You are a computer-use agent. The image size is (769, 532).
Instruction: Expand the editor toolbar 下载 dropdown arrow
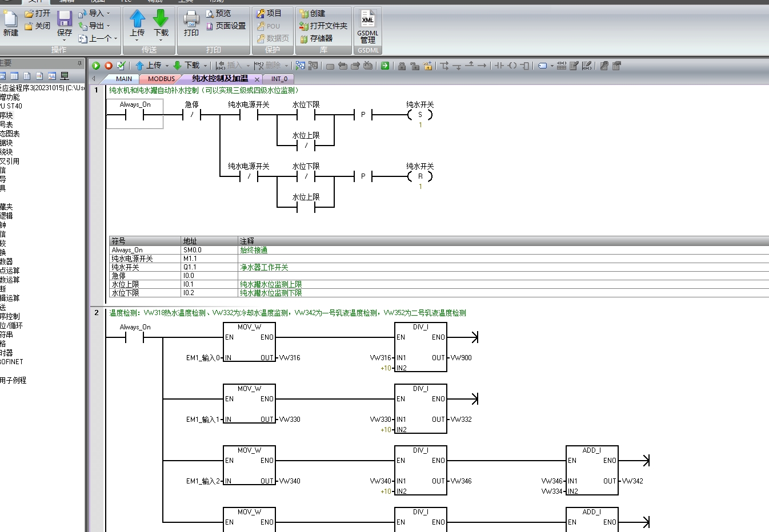click(205, 66)
